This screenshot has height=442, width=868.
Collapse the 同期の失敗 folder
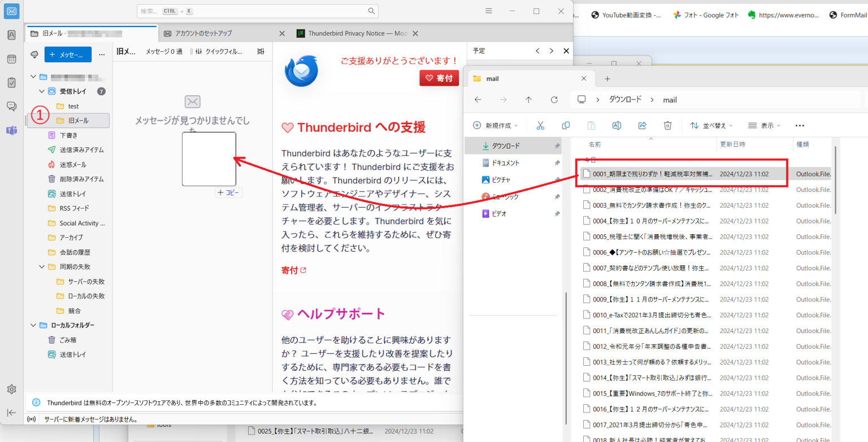42,266
